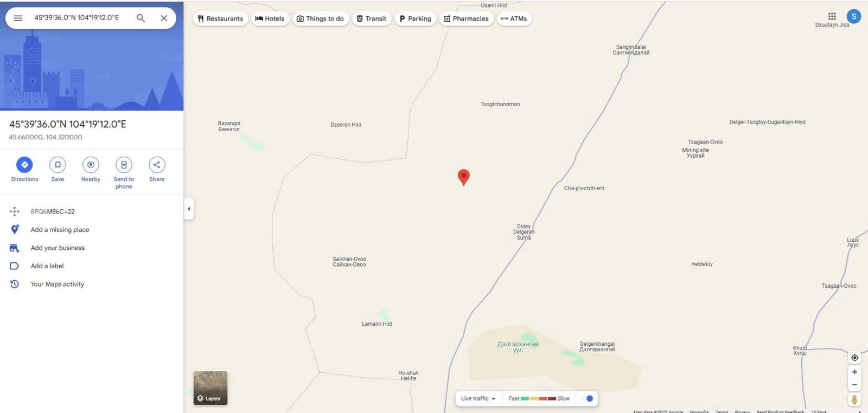Toggle the live traffic switch

pyautogui.click(x=587, y=398)
